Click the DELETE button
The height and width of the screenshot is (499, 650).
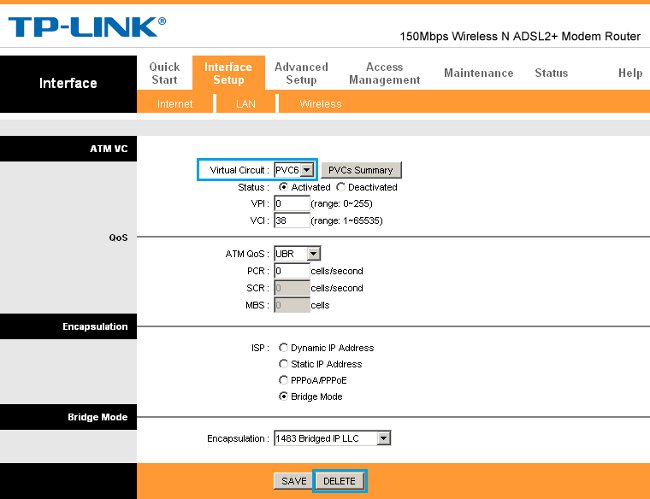[x=339, y=481]
